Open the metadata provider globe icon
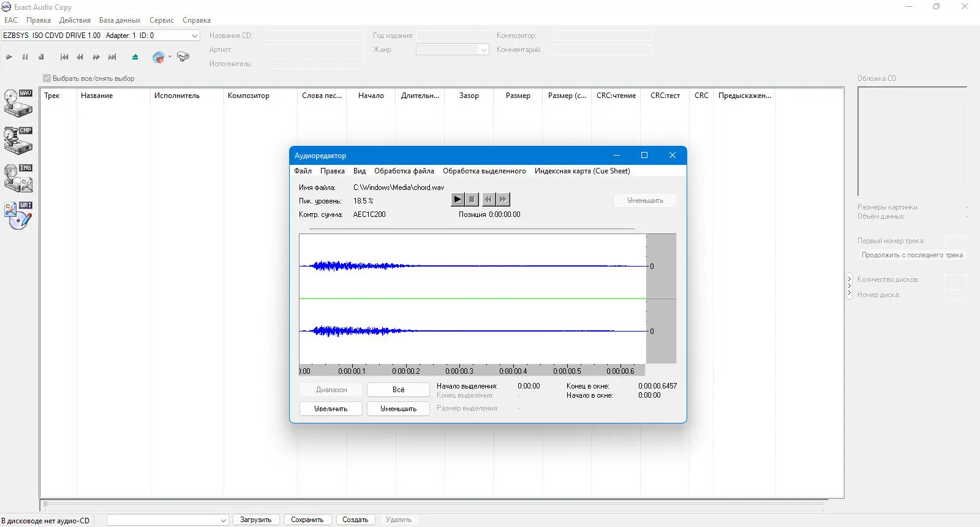980x527 pixels. click(158, 58)
